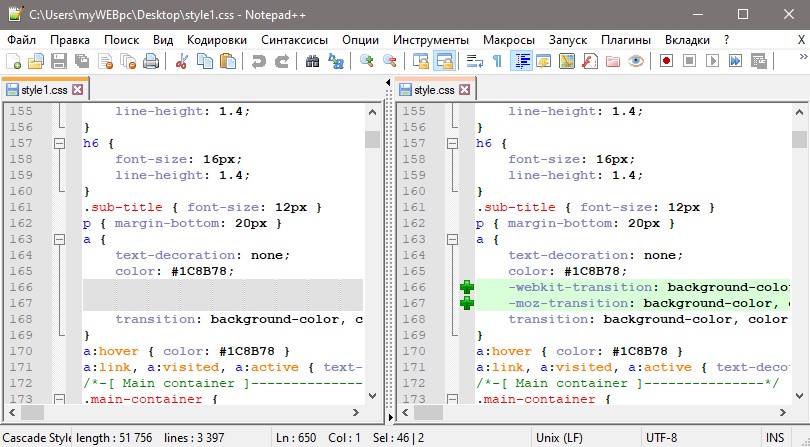Zoom out with the red minus magnifier
Screen dimensions: 810x447
[390, 61]
